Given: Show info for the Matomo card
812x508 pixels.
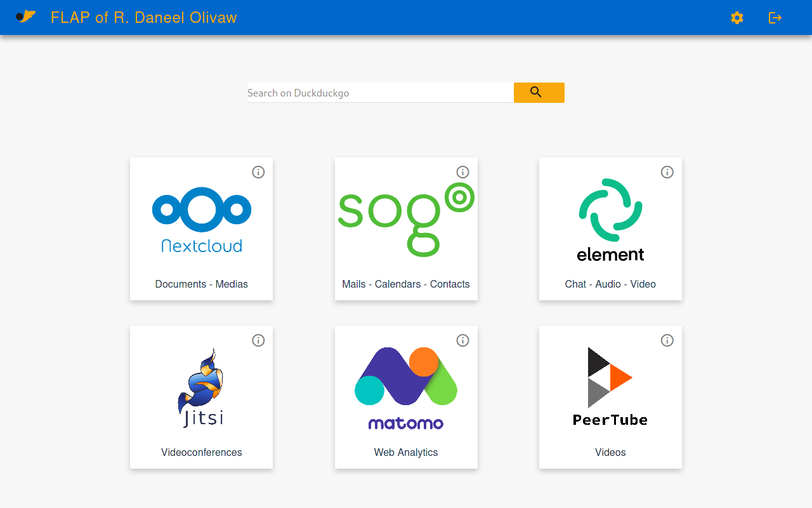Looking at the screenshot, I should (463, 340).
